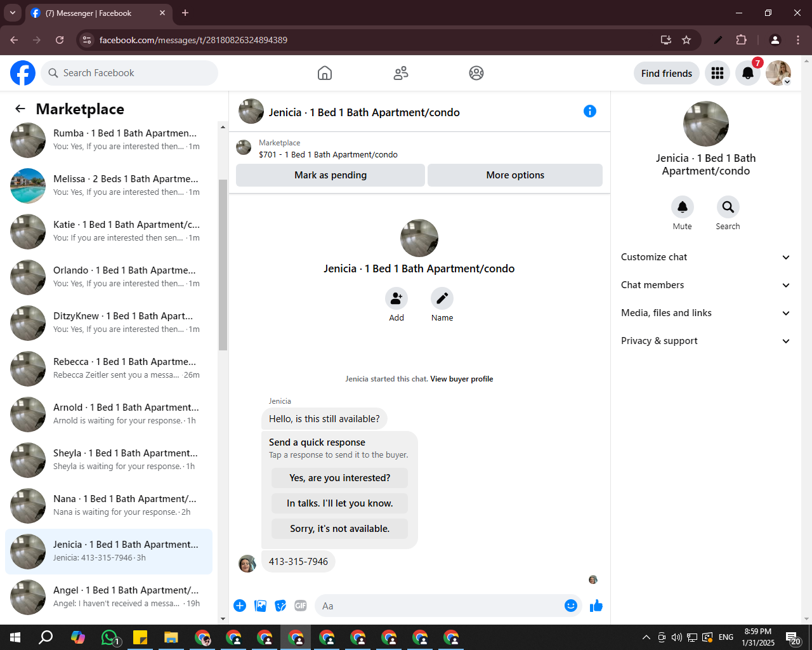Open taskbar search magnifier
The image size is (812, 650).
pos(46,637)
